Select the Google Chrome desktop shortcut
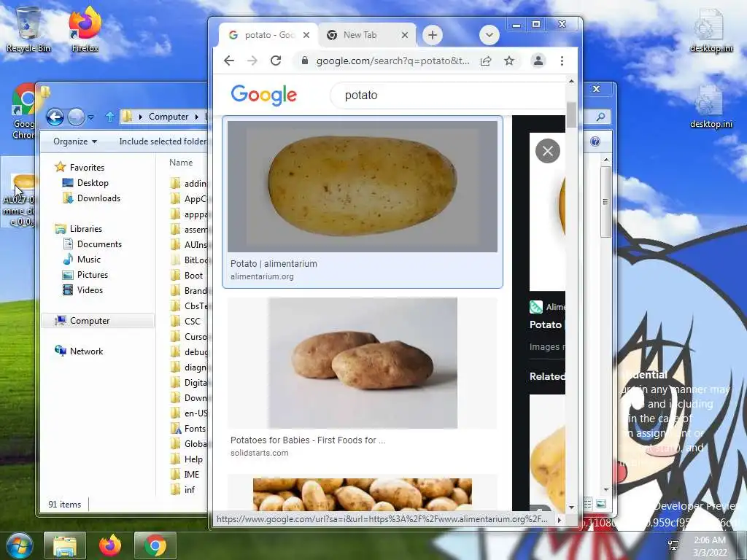 [x=24, y=112]
